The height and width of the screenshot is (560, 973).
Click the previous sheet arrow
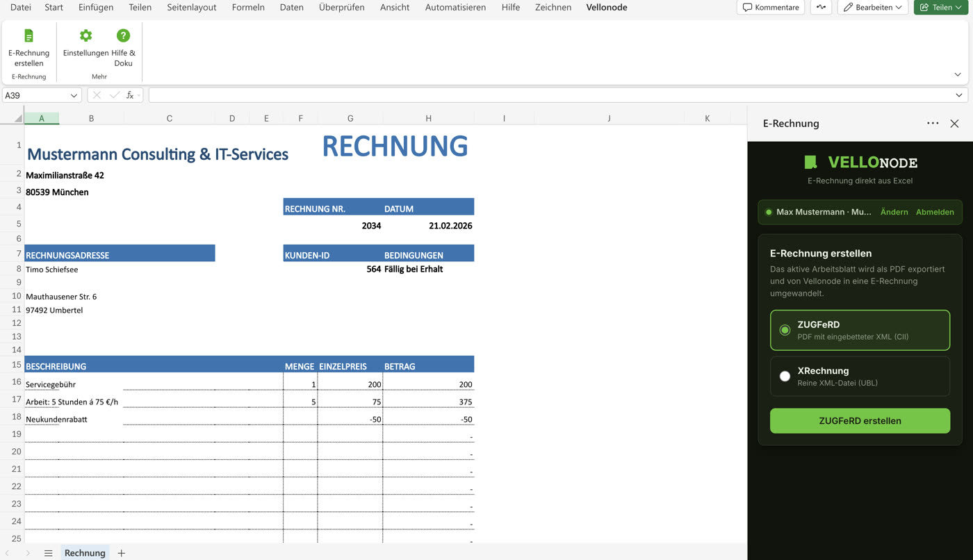pyautogui.click(x=8, y=553)
